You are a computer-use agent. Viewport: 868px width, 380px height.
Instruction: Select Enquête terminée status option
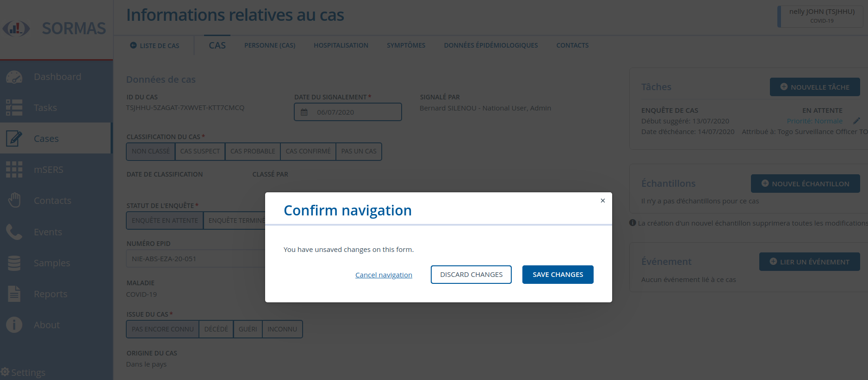coord(235,221)
